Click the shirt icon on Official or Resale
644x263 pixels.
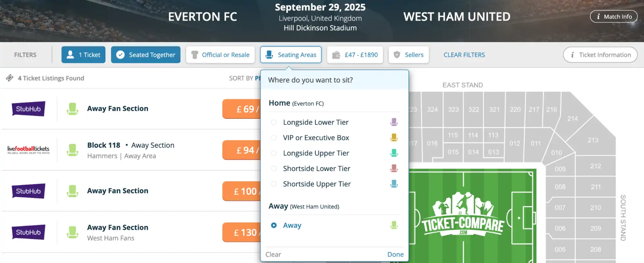[195, 55]
